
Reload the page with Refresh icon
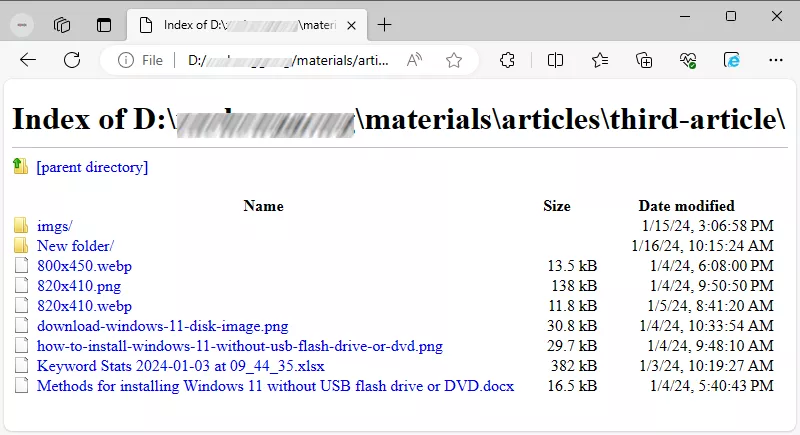coord(72,60)
